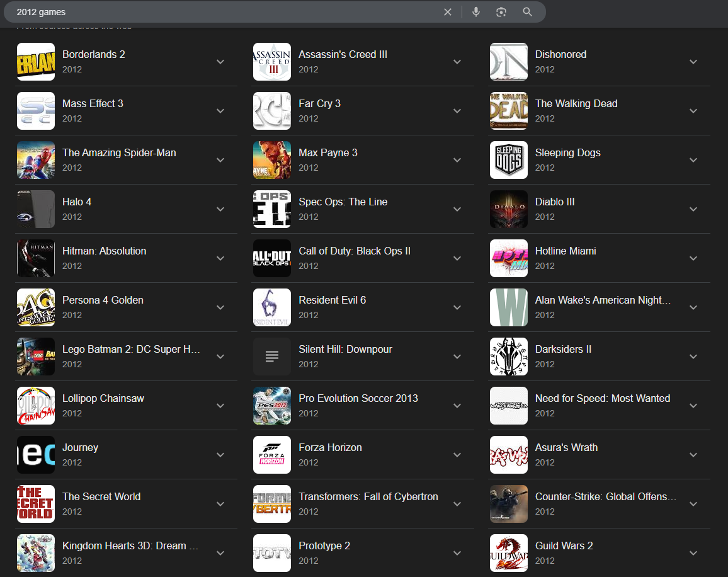Viewport: 728px width, 577px height.
Task: Open the Lego Batman 2 cover thumbnail
Action: (36, 357)
